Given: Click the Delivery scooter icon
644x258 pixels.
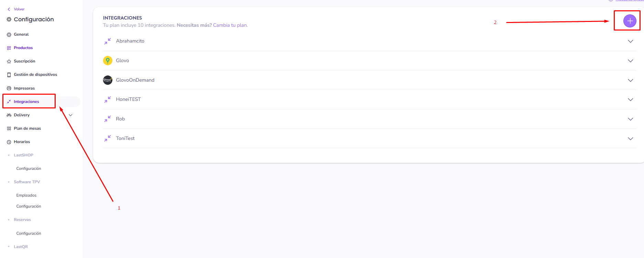Looking at the screenshot, I should [x=9, y=115].
